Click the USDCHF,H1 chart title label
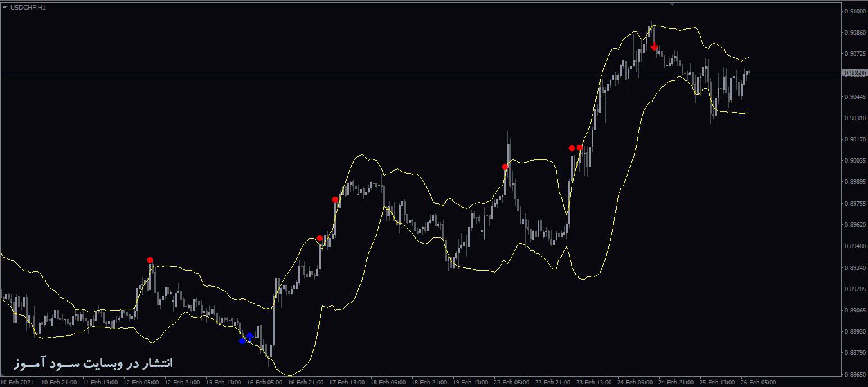This screenshot has width=868, height=387. 28,7
